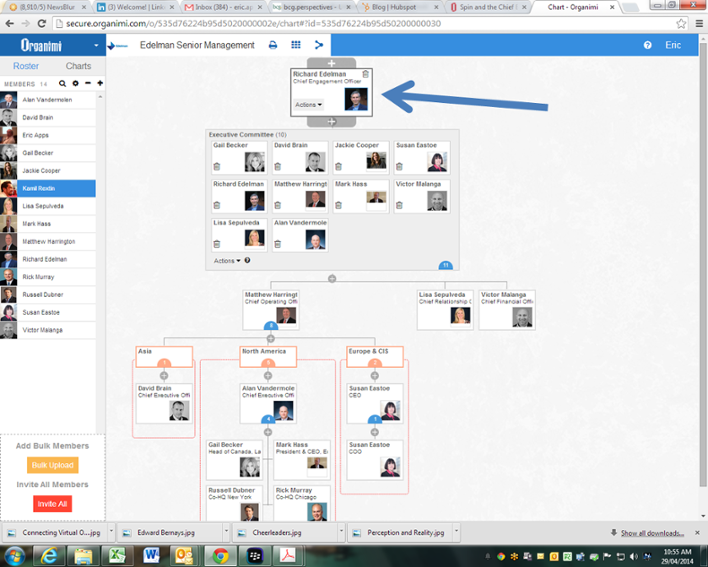Toggle Europe & CIS orange count badge
This screenshot has height=567, width=708.
click(x=374, y=363)
